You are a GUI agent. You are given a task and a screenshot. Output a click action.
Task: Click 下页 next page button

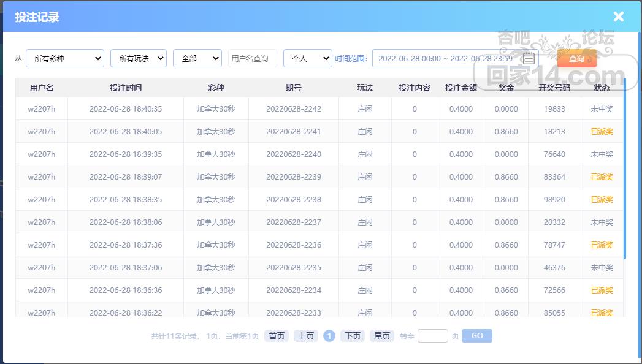tap(353, 336)
